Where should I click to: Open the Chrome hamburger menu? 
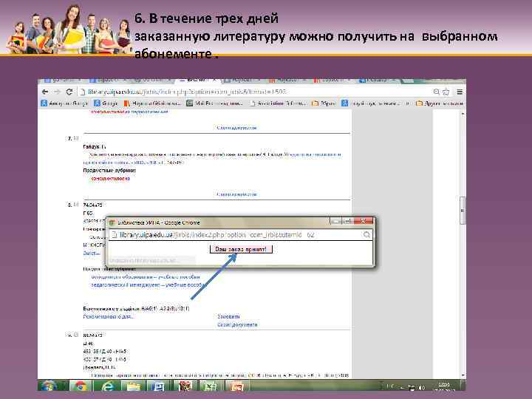(x=460, y=92)
